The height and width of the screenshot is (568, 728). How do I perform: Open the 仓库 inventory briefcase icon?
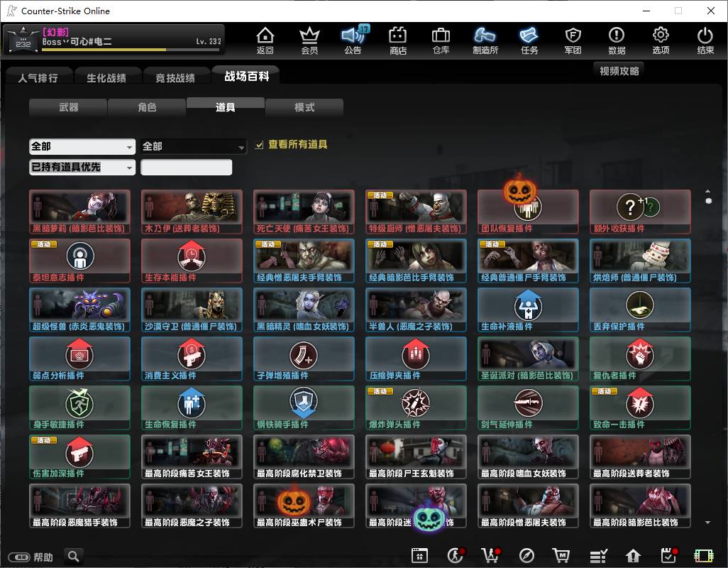tap(441, 40)
